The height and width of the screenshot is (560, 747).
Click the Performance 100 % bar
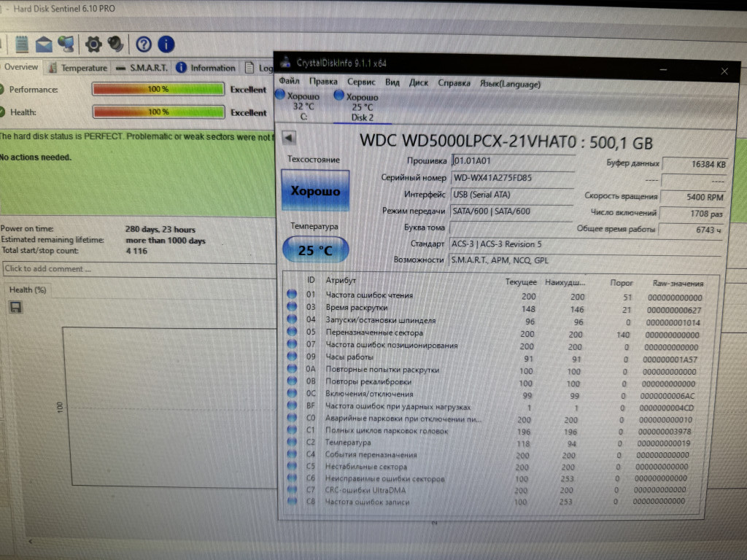pyautogui.click(x=158, y=89)
